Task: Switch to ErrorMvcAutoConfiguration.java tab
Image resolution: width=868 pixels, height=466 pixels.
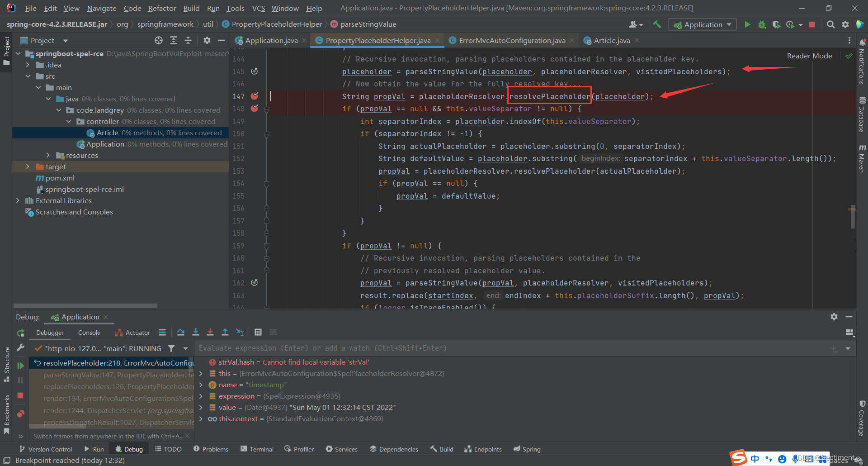Action: point(512,40)
